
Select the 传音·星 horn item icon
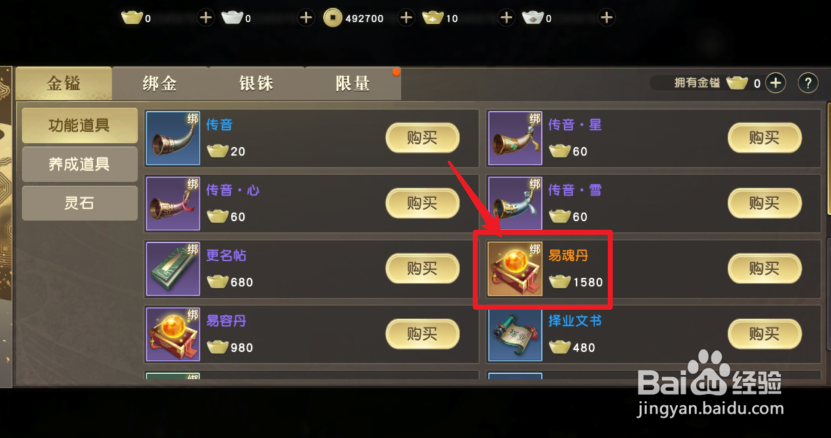[515, 138]
